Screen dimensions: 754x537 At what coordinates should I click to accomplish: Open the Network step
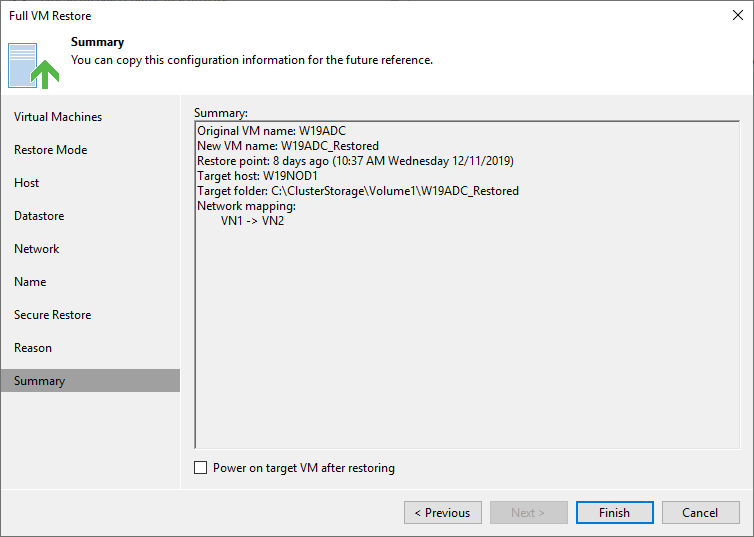[x=37, y=249]
